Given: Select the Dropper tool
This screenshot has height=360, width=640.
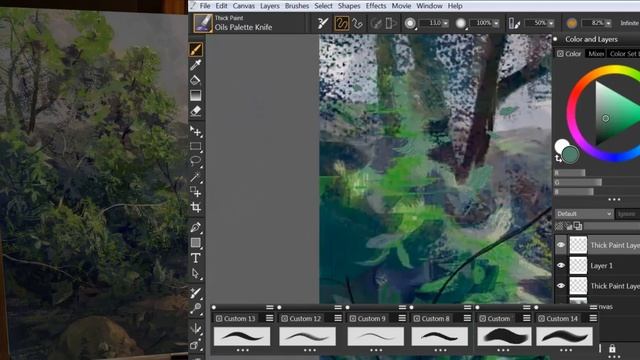Looking at the screenshot, I should pyautogui.click(x=196, y=64).
